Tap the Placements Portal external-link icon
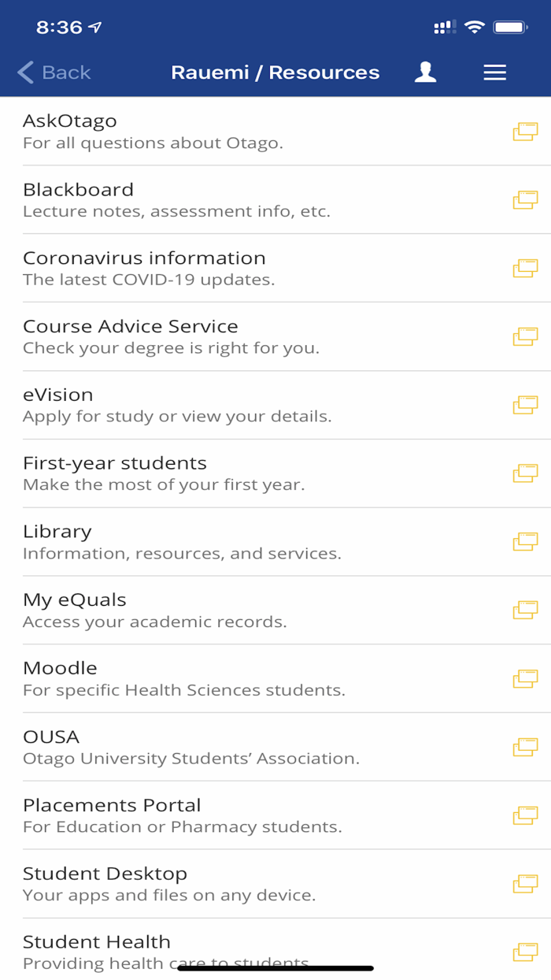The image size is (551, 980). (524, 816)
